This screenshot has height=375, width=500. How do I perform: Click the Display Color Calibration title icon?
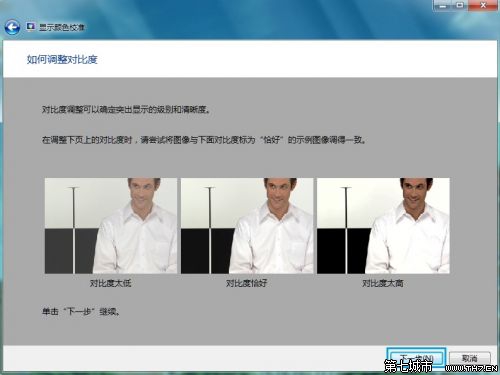coord(31,27)
